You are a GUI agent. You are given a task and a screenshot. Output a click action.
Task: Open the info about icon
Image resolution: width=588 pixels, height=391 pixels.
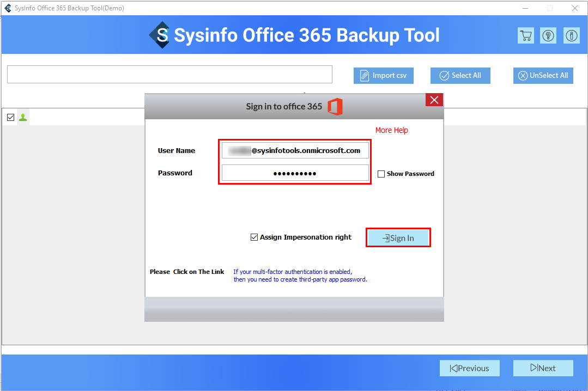572,35
